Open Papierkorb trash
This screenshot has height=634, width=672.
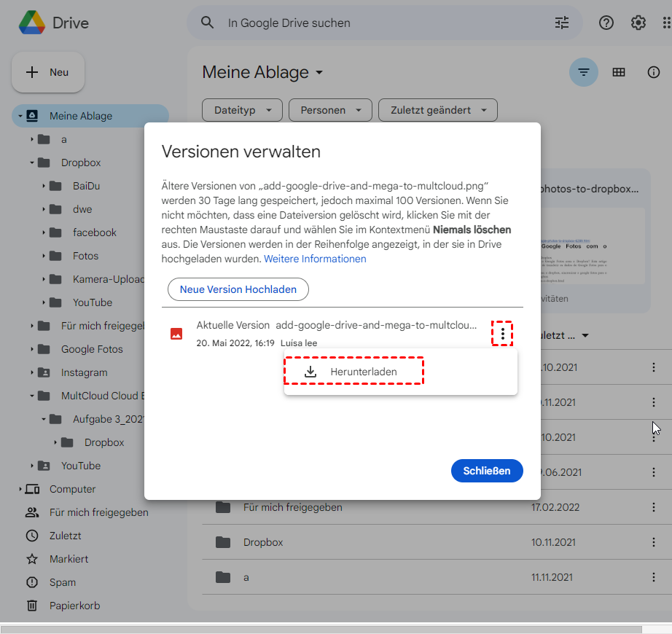pyautogui.click(x=74, y=606)
